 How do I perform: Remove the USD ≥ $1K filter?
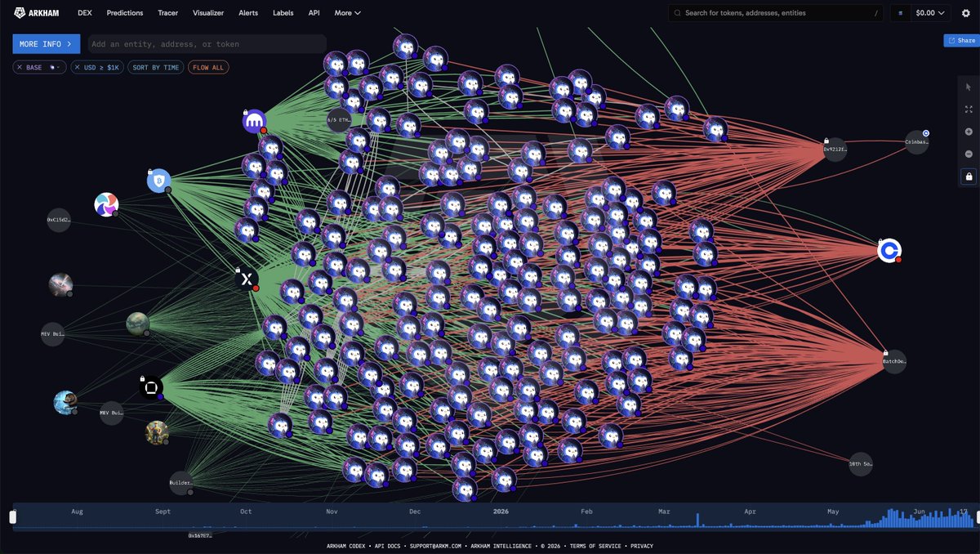tap(78, 68)
